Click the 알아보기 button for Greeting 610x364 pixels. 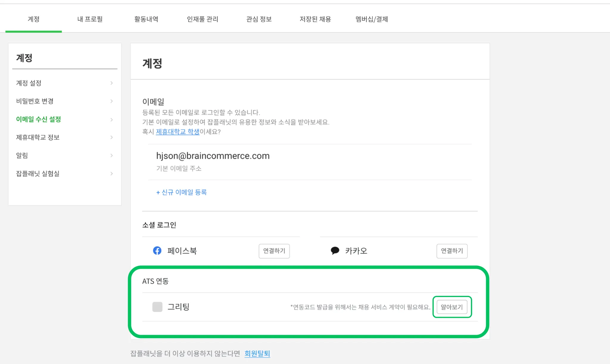point(452,307)
